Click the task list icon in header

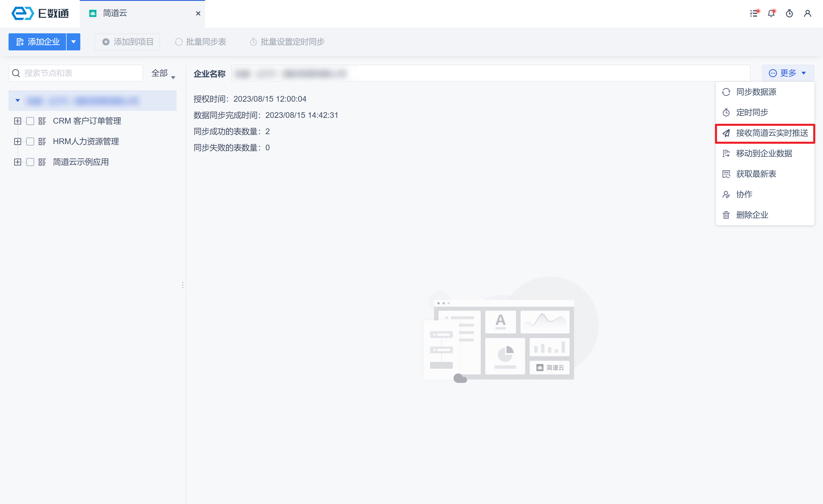(754, 13)
